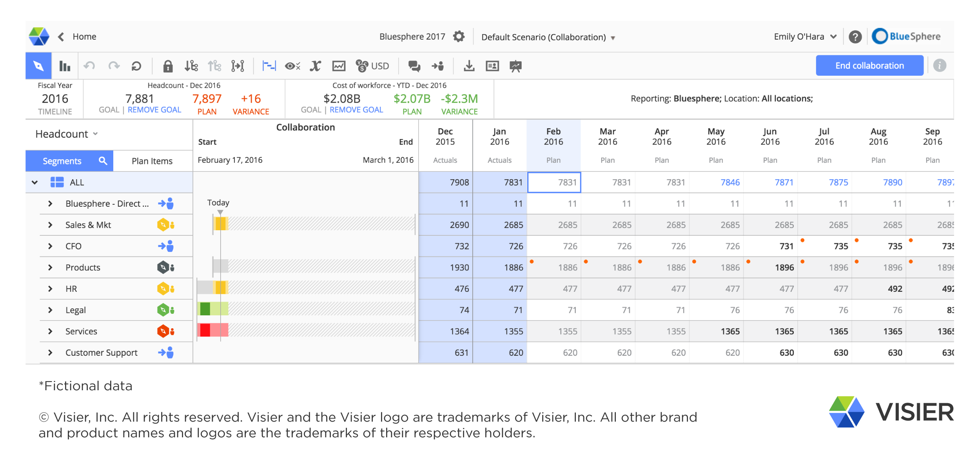Click the lock icon in toolbar
This screenshot has width=980, height=464.
(168, 66)
